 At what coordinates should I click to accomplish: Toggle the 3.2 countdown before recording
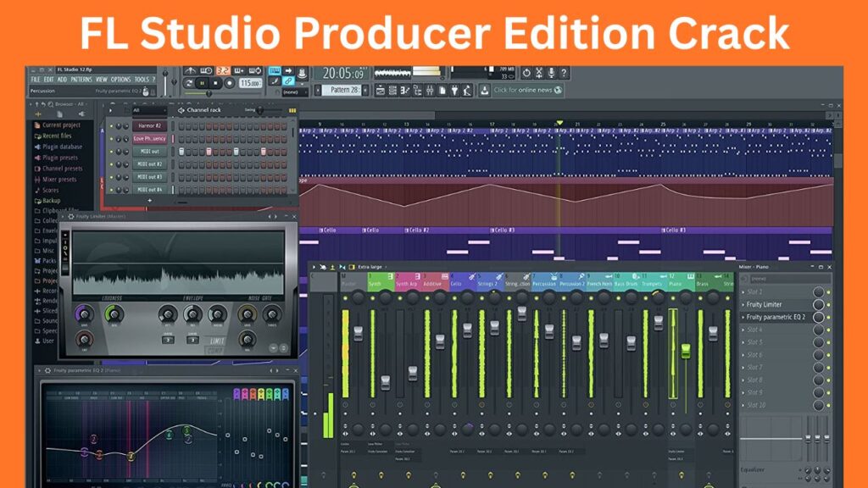[223, 71]
